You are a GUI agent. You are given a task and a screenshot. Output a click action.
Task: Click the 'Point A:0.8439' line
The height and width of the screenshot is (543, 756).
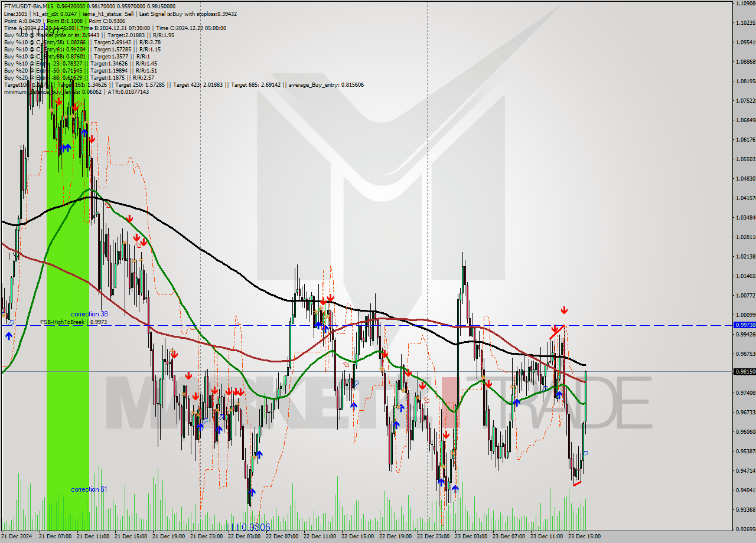click(x=64, y=21)
